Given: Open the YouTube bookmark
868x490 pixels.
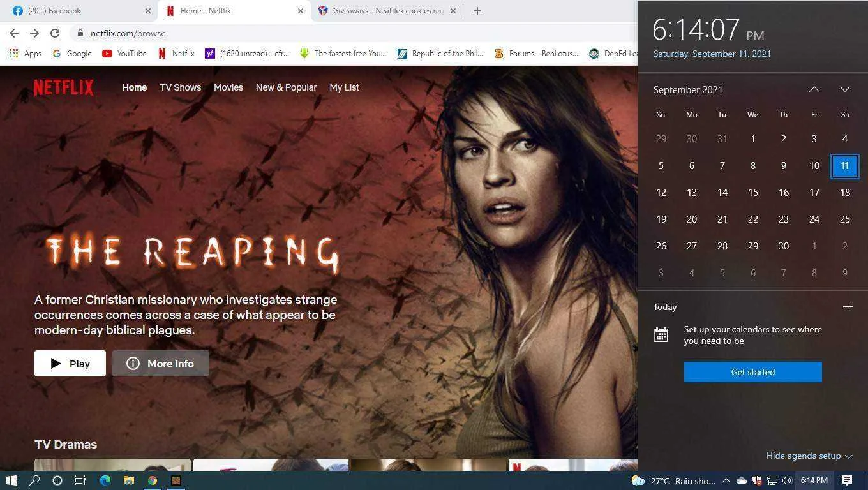Looking at the screenshot, I should tap(124, 54).
